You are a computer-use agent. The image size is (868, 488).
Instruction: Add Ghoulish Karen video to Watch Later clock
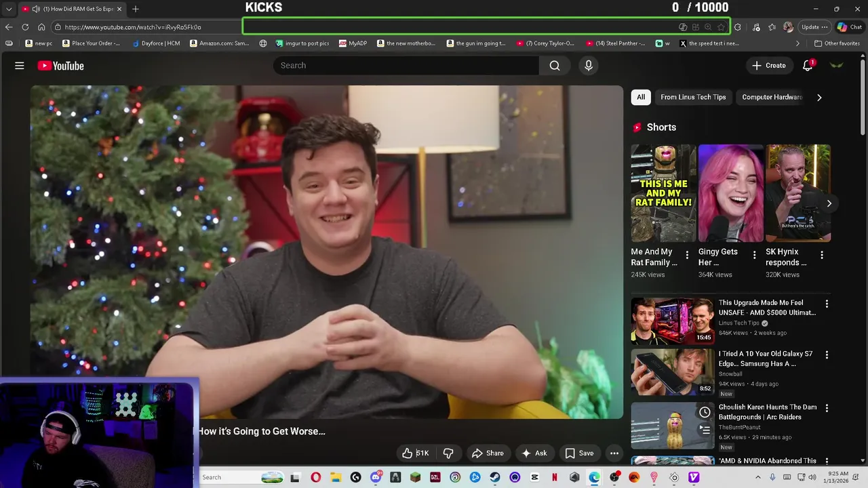pos(705,412)
